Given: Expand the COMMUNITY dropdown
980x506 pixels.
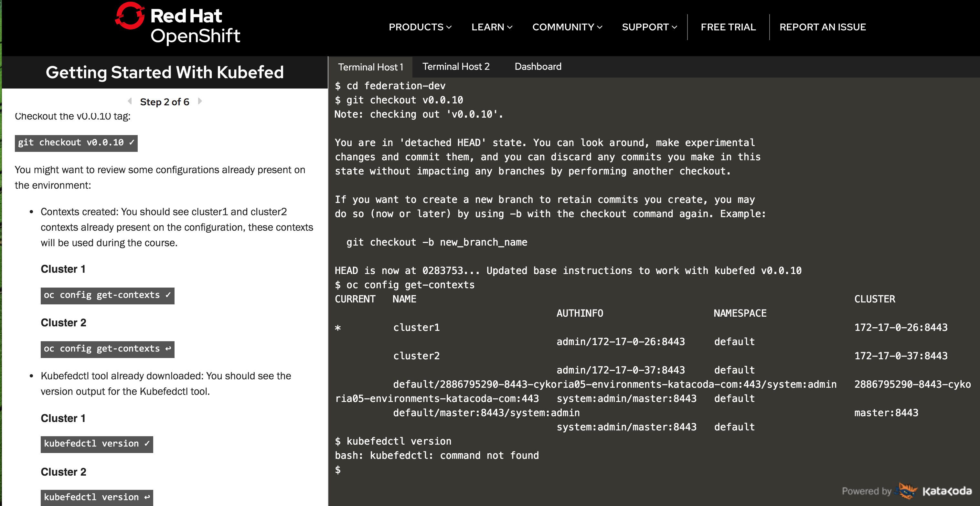Looking at the screenshot, I should 567,26.
